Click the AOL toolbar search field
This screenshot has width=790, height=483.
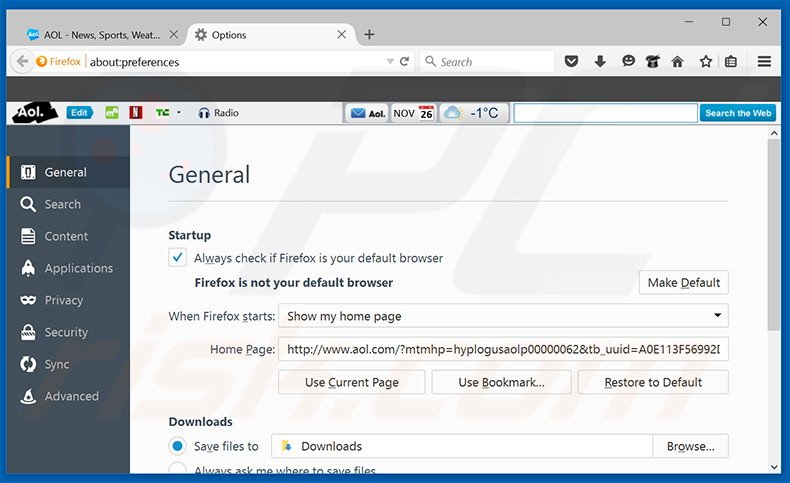coord(606,113)
